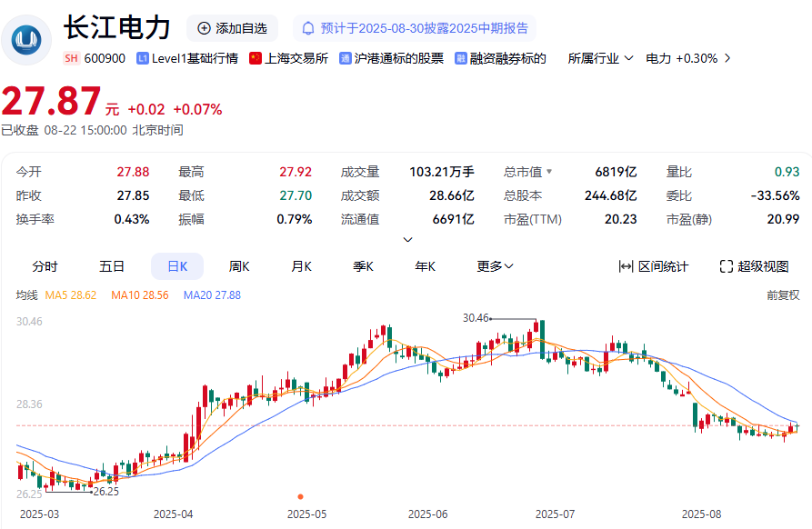This screenshot has width=812, height=529.
Task: Click MA10 28.56 indicator label
Action: pyautogui.click(x=140, y=295)
